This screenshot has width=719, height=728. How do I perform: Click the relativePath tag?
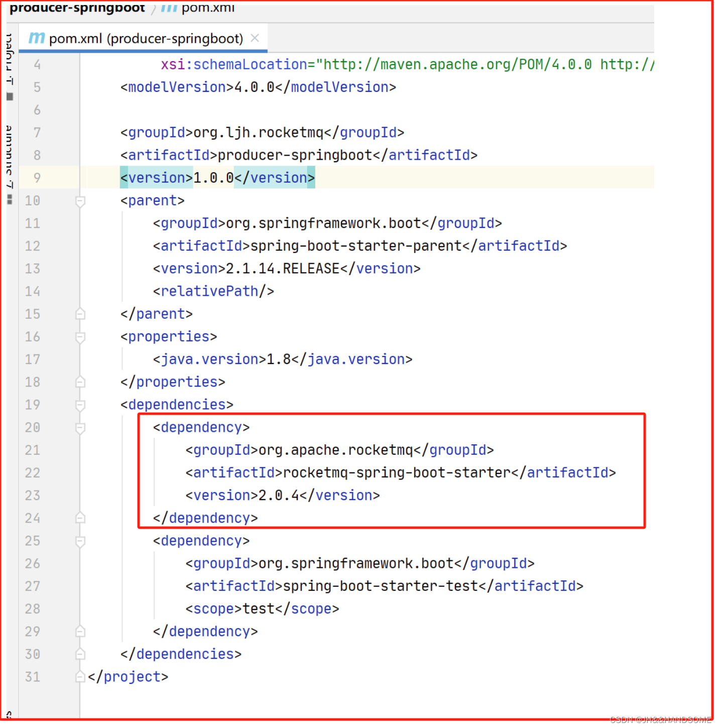[214, 291]
